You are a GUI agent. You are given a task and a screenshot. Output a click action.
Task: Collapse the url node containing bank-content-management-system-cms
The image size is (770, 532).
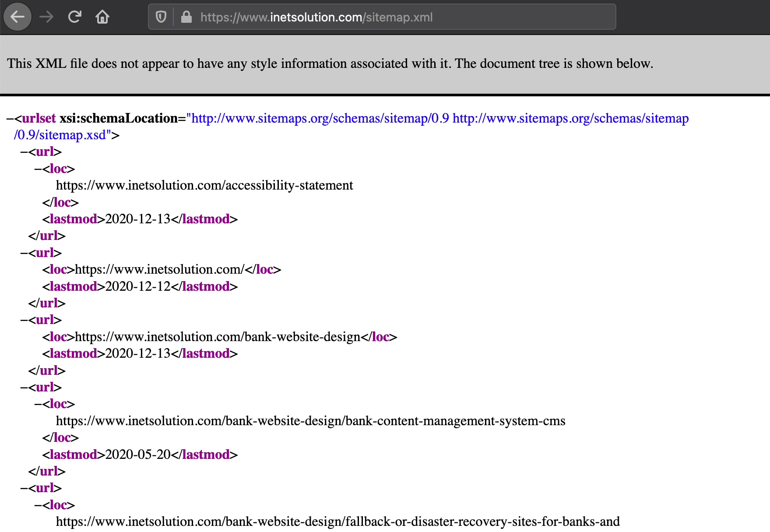click(x=24, y=388)
